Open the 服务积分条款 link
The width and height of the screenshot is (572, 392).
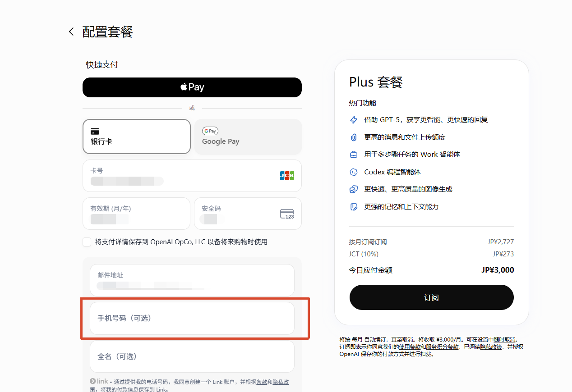442,347
